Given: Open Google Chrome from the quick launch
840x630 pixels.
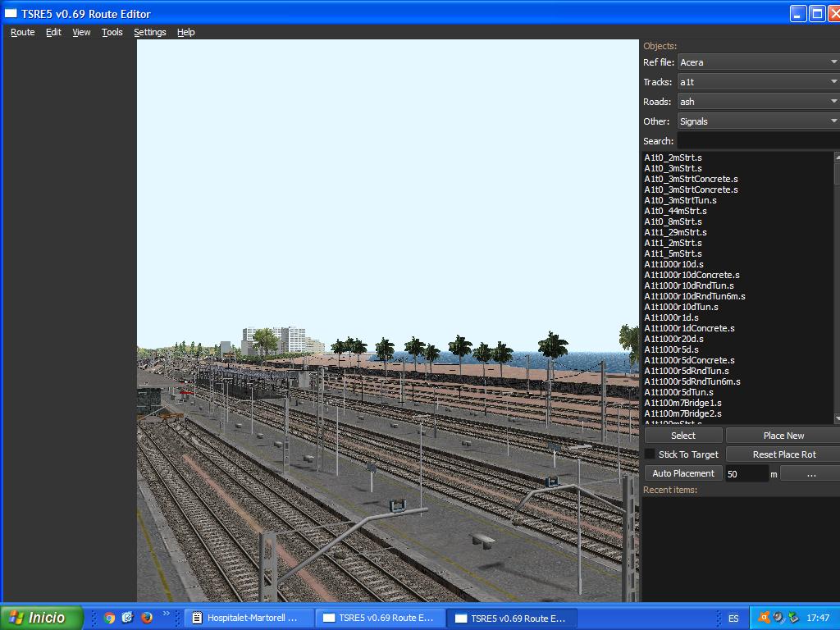Looking at the screenshot, I should (x=109, y=618).
